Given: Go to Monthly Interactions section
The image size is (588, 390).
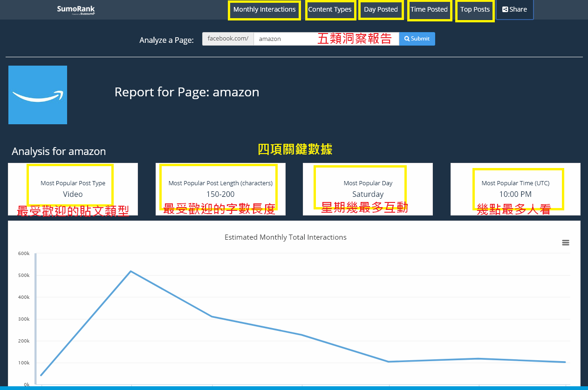Looking at the screenshot, I should tap(264, 9).
